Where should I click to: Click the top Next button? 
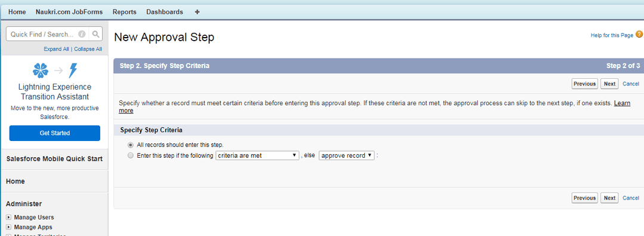coord(609,84)
